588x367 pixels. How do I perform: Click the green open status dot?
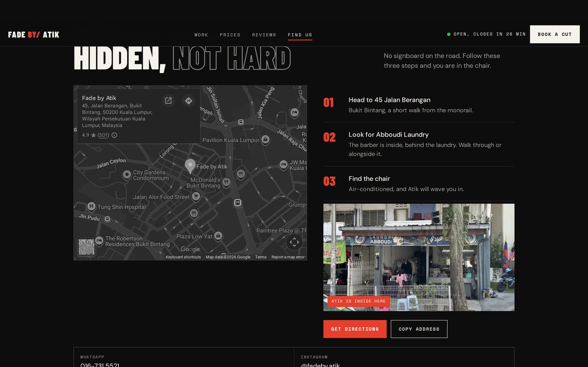[x=448, y=34]
